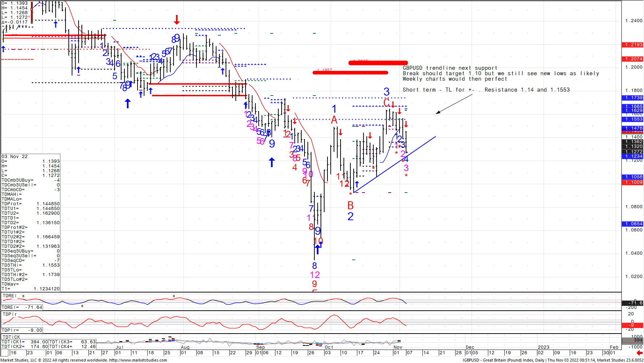Click the 'GBPUSD trendline next support' annotation

[x=450, y=68]
